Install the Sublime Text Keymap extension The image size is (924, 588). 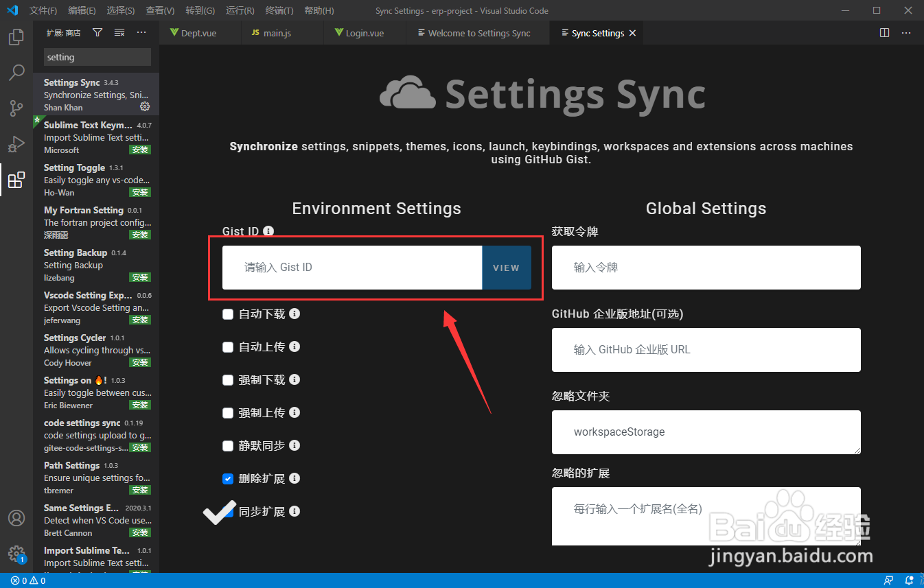tap(140, 150)
